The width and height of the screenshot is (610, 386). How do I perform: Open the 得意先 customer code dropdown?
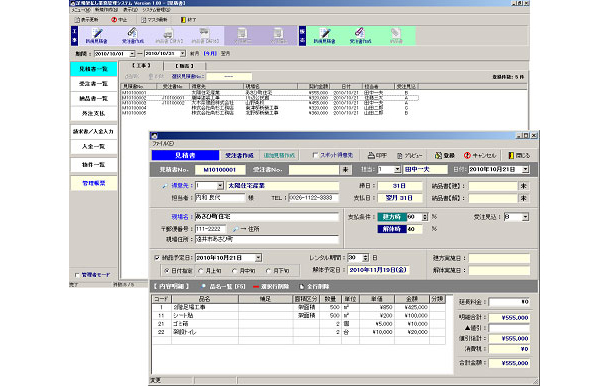pyautogui.click(x=220, y=186)
